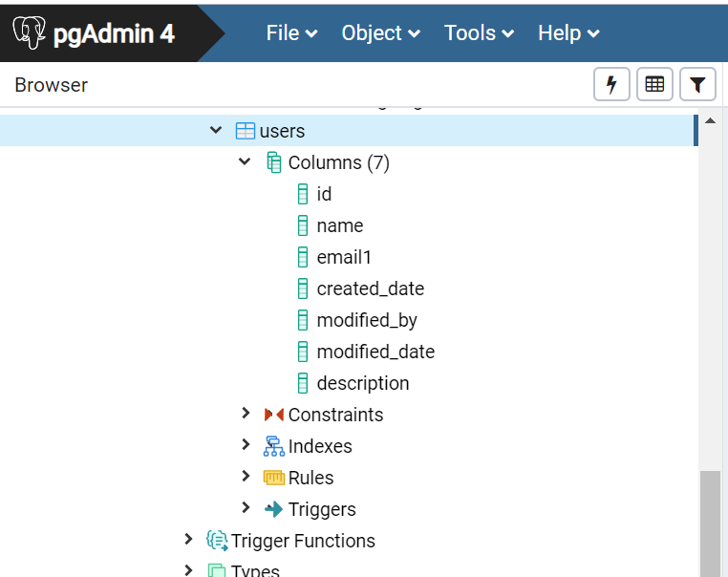
Task: Select the modified_date column
Action: 375,352
